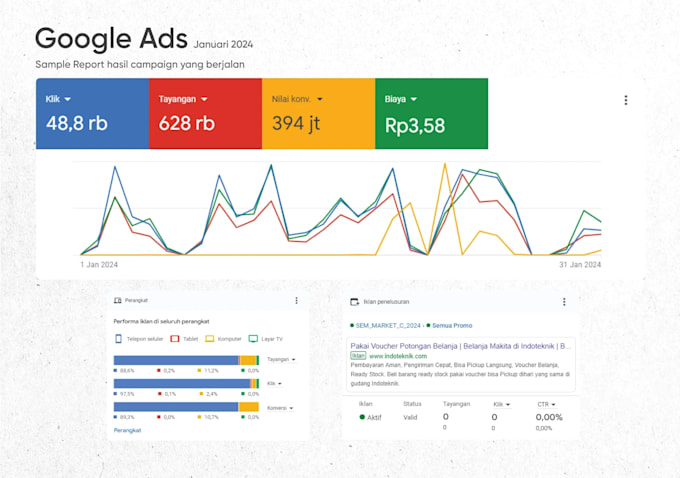Click the Performa iklan di seluruh perangkat heading
Screen dimensions: 680x478
click(x=161, y=321)
